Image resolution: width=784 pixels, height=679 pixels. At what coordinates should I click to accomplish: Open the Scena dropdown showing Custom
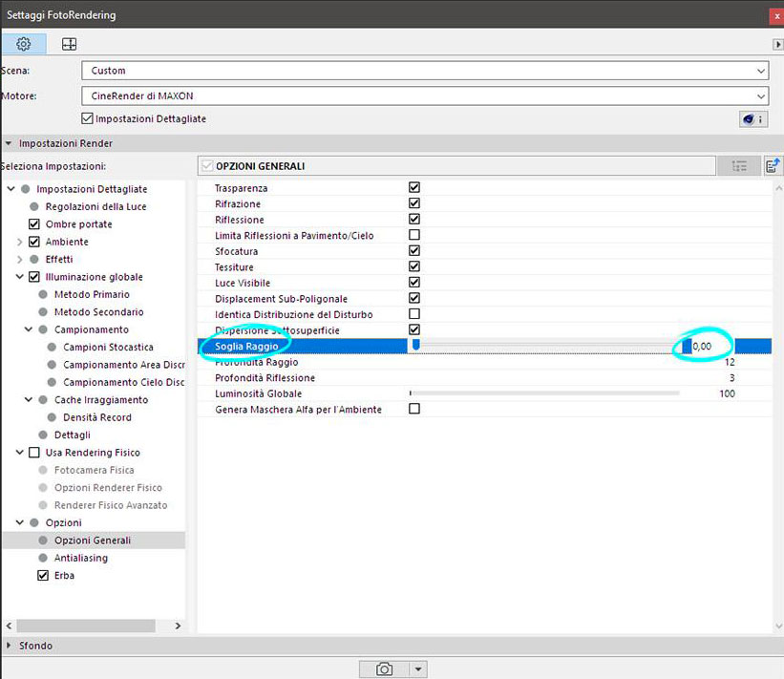coord(425,71)
